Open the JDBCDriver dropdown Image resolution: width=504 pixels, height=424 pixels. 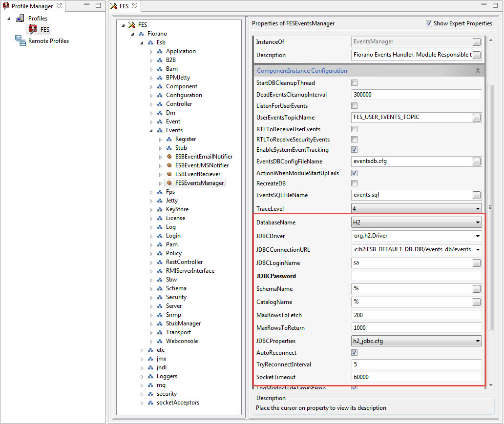478,236
